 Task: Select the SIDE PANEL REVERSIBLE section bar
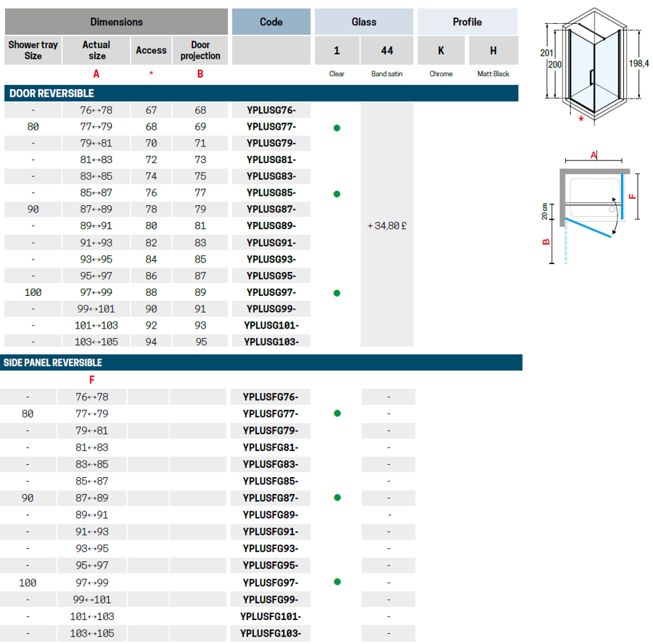pos(261,363)
